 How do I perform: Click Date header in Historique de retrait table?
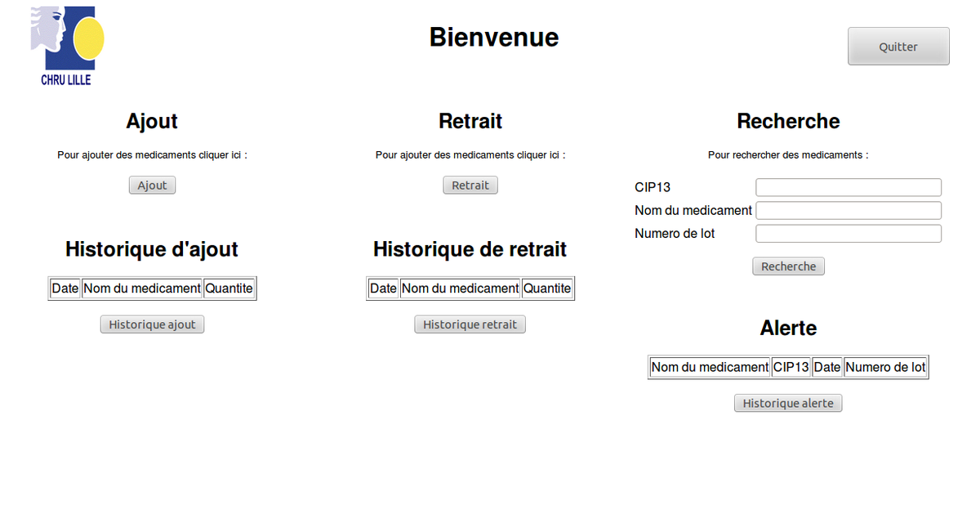383,289
